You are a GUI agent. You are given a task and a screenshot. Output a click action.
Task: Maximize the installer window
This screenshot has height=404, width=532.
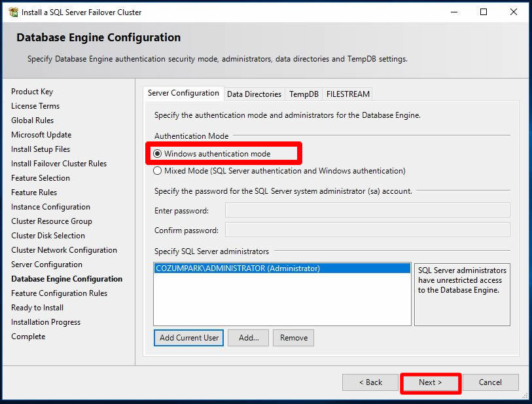click(484, 12)
